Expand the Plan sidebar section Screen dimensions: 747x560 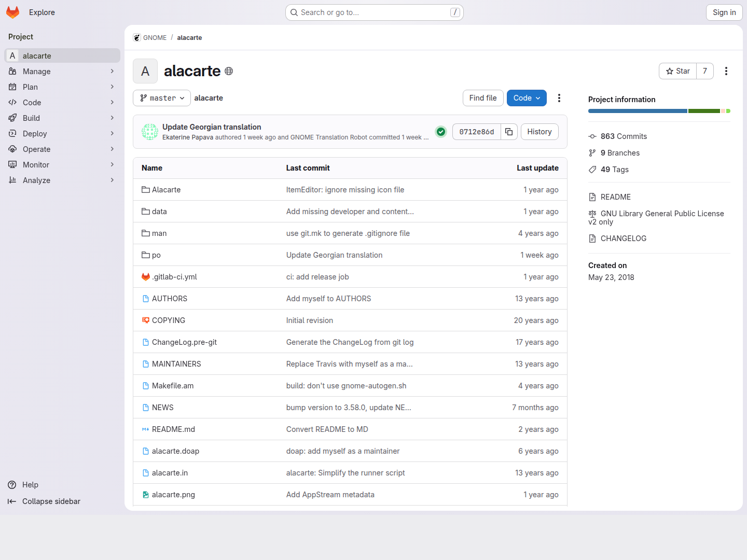[x=62, y=87]
